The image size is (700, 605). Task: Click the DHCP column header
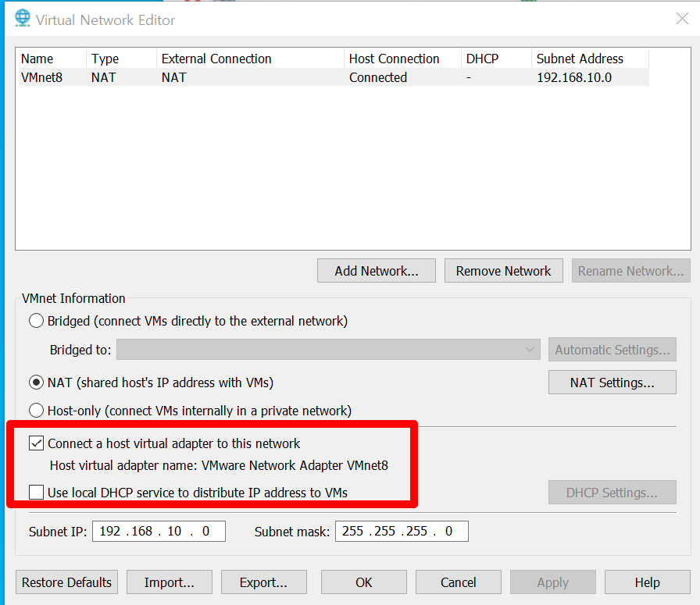(x=496, y=59)
